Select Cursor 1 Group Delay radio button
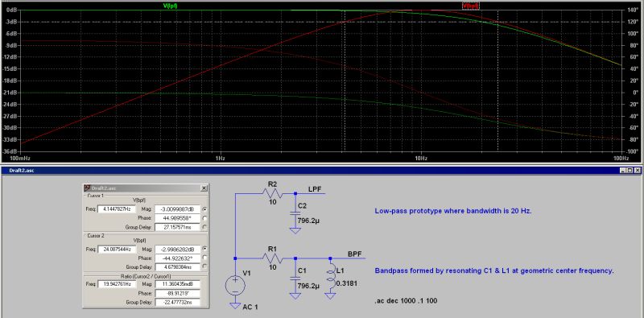 [x=204, y=227]
